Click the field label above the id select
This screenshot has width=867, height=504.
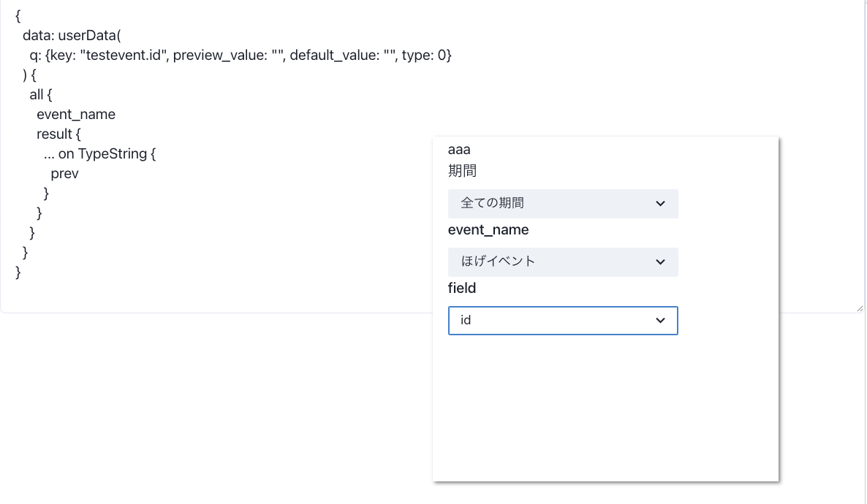(462, 289)
